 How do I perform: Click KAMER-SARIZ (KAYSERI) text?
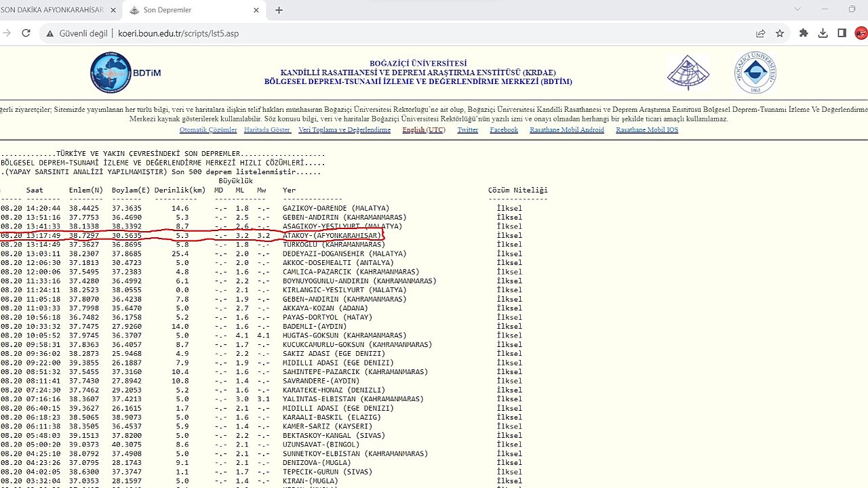point(328,426)
